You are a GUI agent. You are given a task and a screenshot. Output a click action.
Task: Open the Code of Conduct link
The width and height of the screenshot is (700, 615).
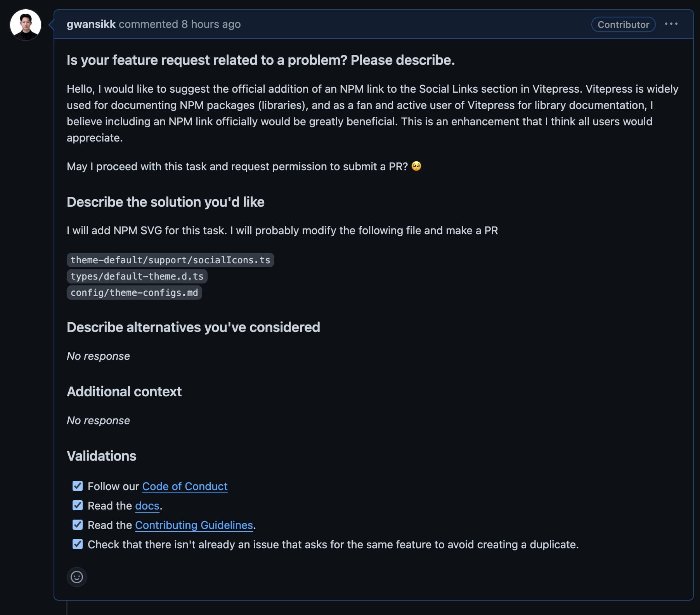point(185,486)
